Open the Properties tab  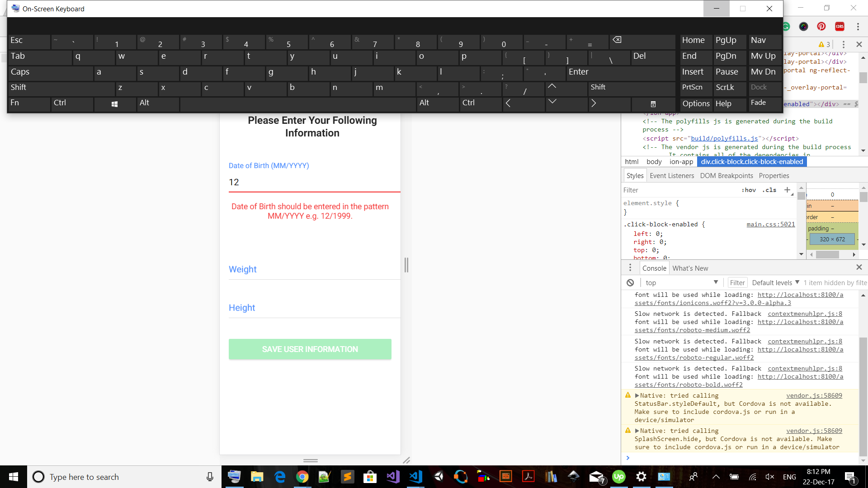[x=774, y=176]
